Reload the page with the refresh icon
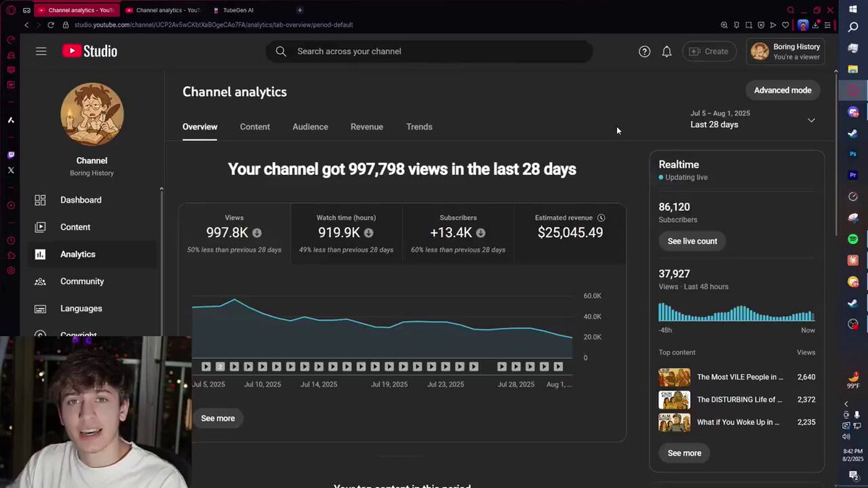This screenshot has height=488, width=868. (51, 25)
